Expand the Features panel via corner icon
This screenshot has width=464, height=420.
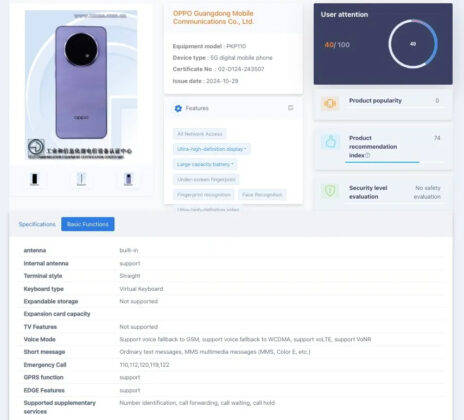coord(291,108)
